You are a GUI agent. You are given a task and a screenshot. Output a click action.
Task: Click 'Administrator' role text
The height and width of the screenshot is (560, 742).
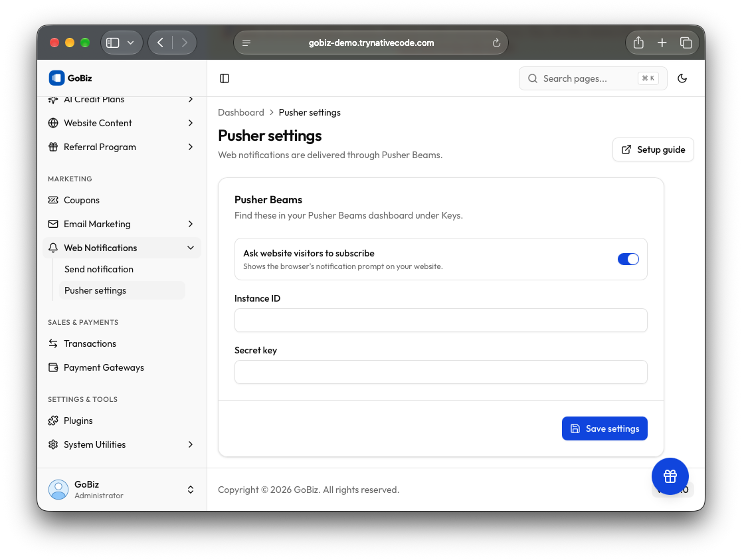click(x=99, y=496)
